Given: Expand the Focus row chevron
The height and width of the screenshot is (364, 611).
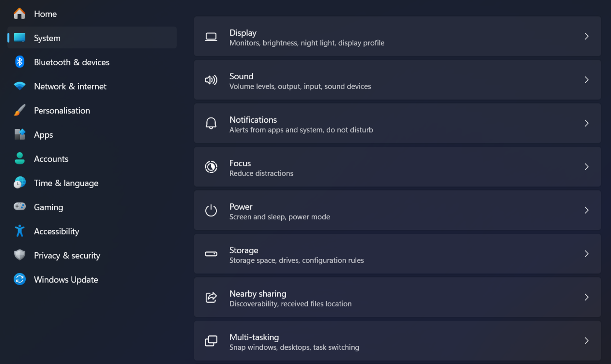Looking at the screenshot, I should click(x=587, y=167).
